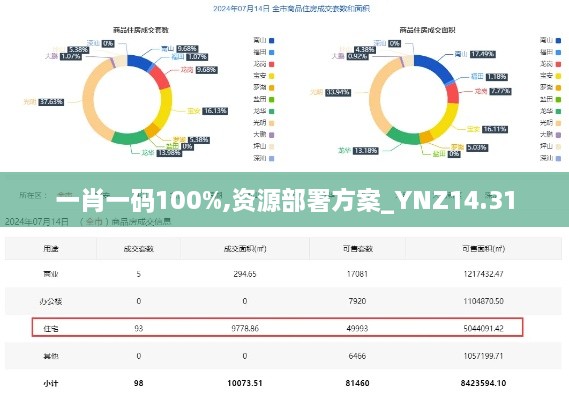Click the 16.13% label beside 宝安

click(x=215, y=111)
